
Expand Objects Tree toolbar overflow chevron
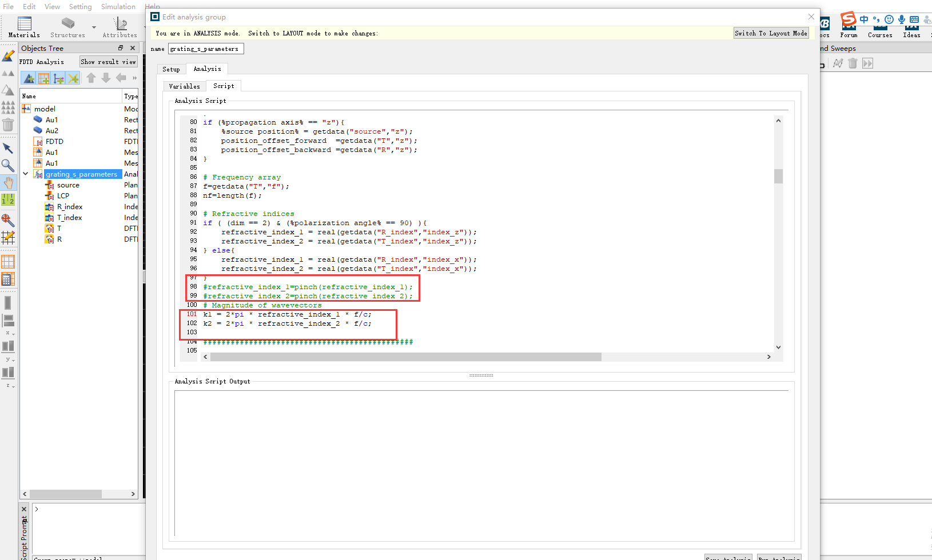point(135,78)
